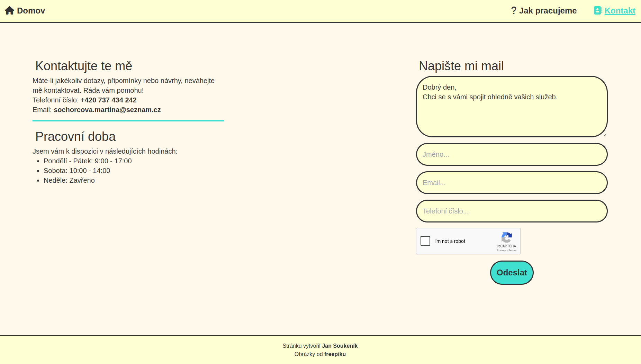This screenshot has height=364, width=641.
Task: Click the question mark icon
Action: coord(514,11)
